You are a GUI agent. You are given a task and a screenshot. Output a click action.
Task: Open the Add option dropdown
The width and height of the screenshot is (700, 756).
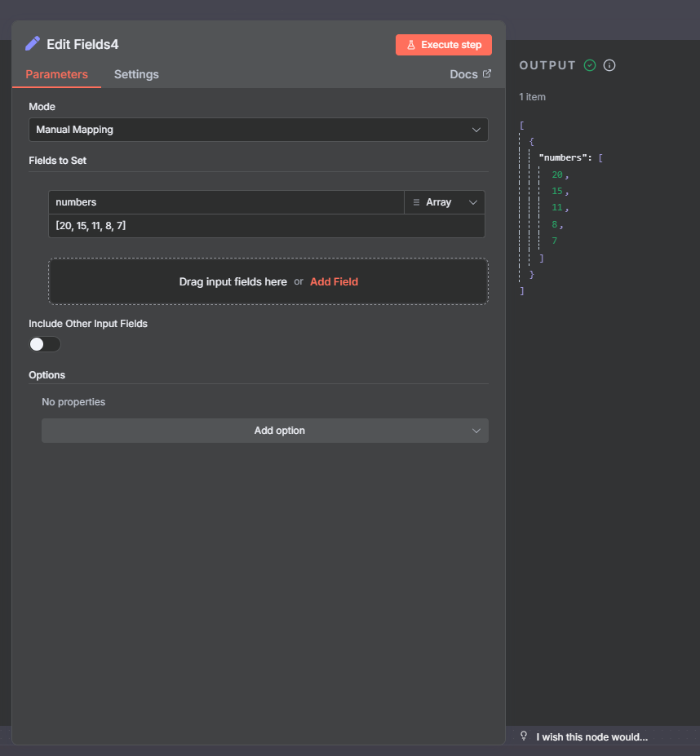[264, 431]
